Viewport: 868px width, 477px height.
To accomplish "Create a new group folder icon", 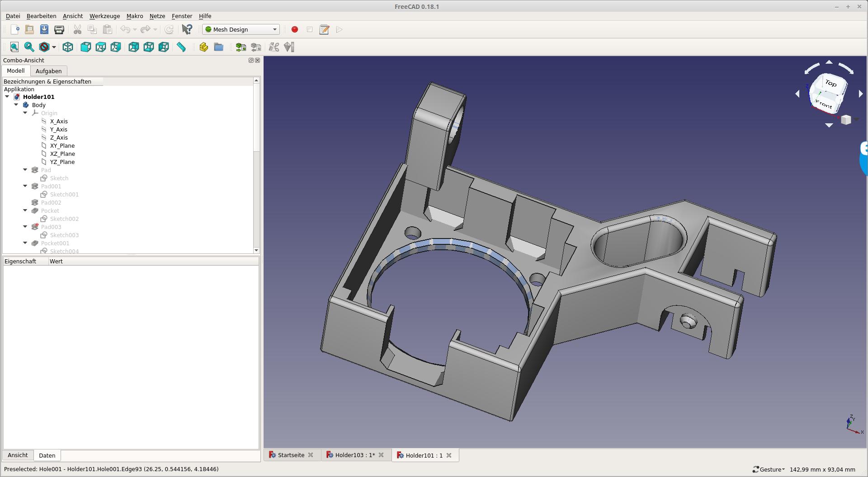I will coord(219,47).
